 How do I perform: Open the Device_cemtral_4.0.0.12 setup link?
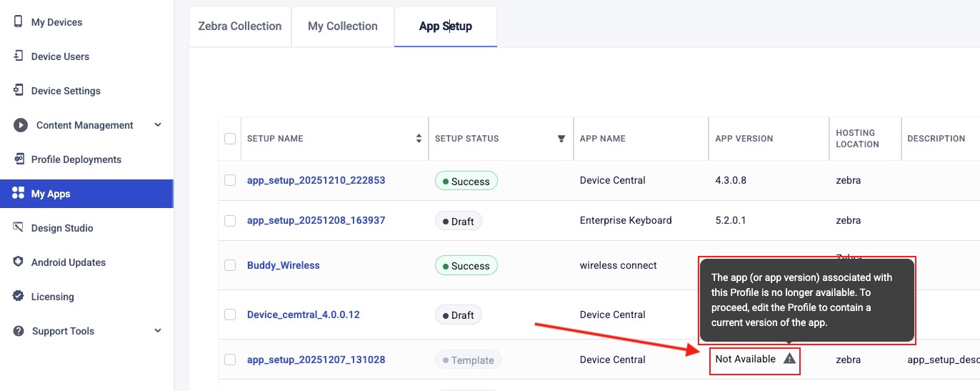[303, 315]
